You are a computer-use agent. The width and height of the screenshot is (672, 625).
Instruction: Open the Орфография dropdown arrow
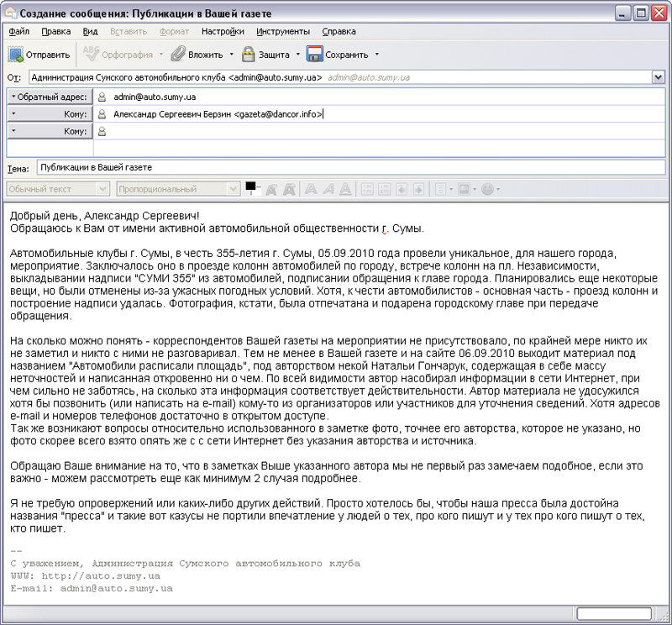[161, 55]
